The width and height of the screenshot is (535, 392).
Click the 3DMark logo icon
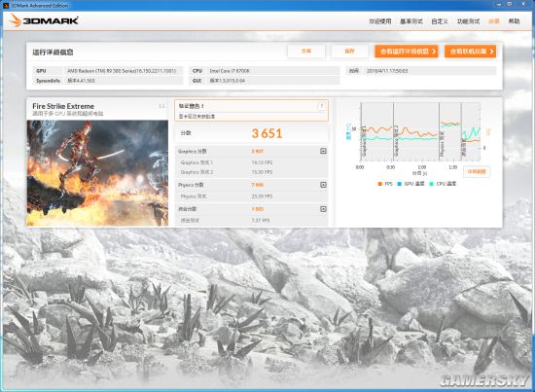click(15, 20)
